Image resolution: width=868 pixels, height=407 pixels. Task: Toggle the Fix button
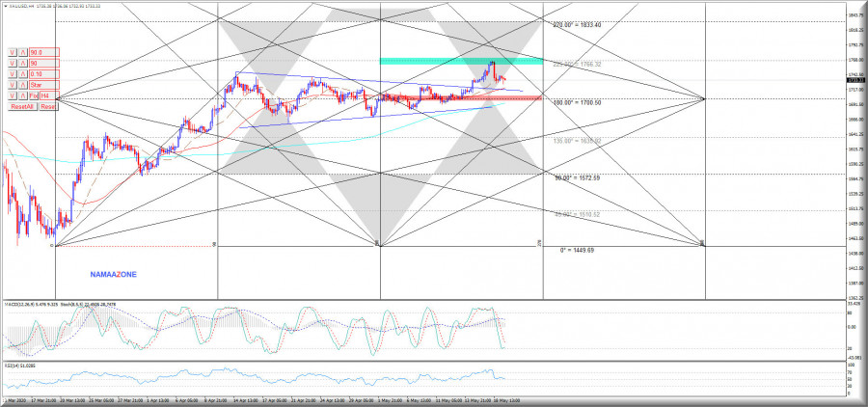(34, 95)
